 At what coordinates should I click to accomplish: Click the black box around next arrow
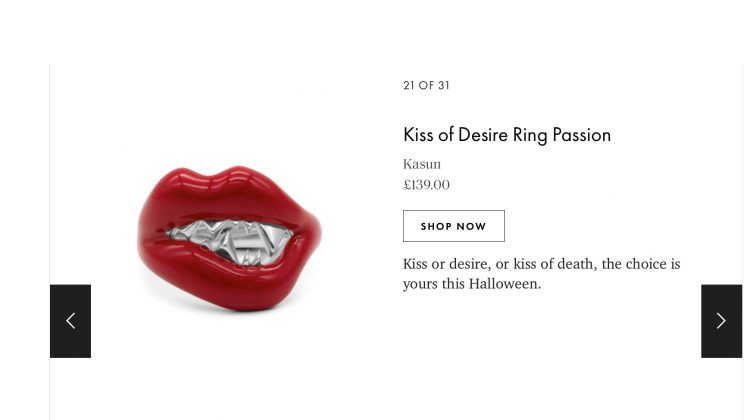tap(721, 321)
